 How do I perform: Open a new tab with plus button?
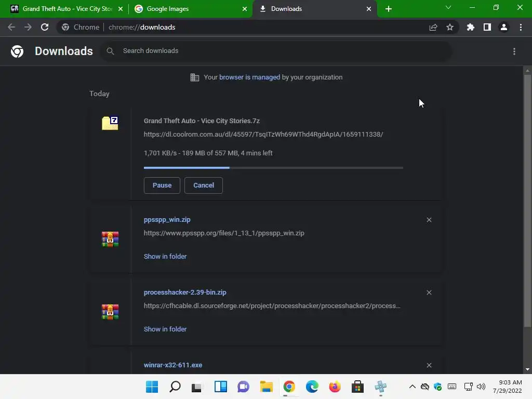[389, 9]
